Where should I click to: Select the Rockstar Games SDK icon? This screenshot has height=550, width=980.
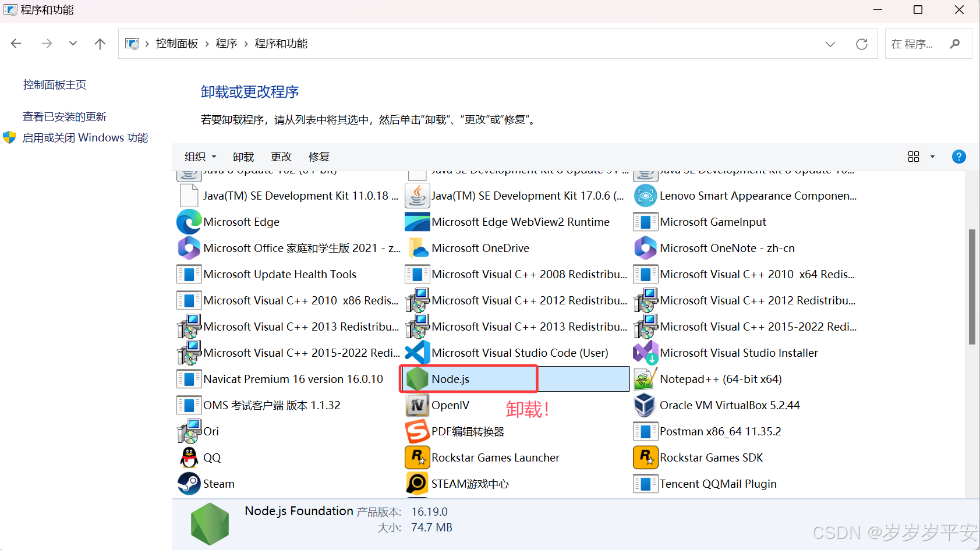(x=645, y=457)
